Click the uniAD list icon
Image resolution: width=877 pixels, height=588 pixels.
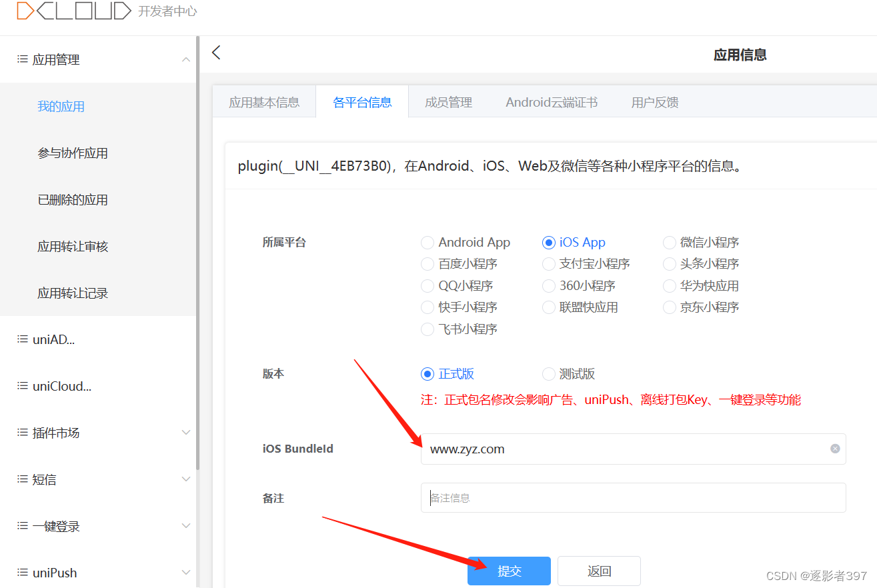tap(22, 339)
